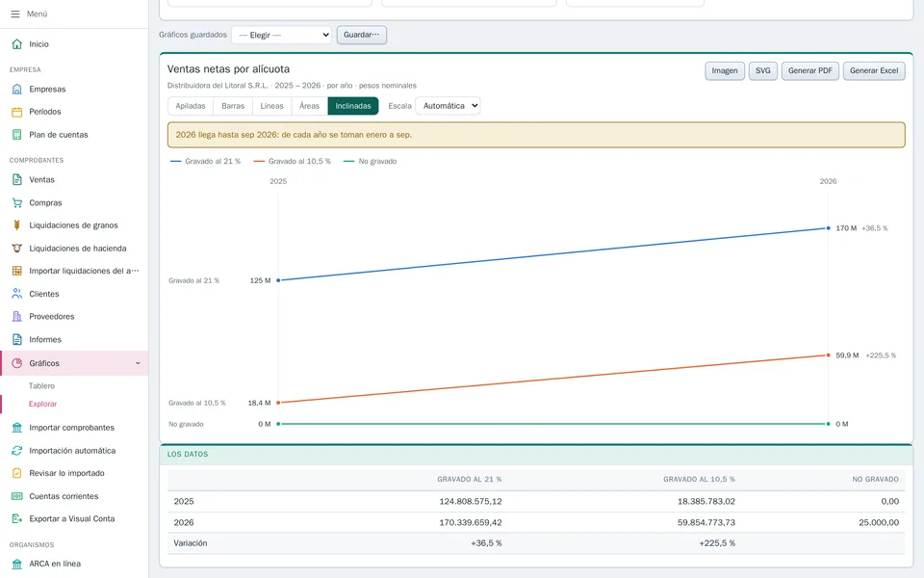Click the Liquidaciones de granos wheat icon
The width and height of the screenshot is (924, 578).
17,225
